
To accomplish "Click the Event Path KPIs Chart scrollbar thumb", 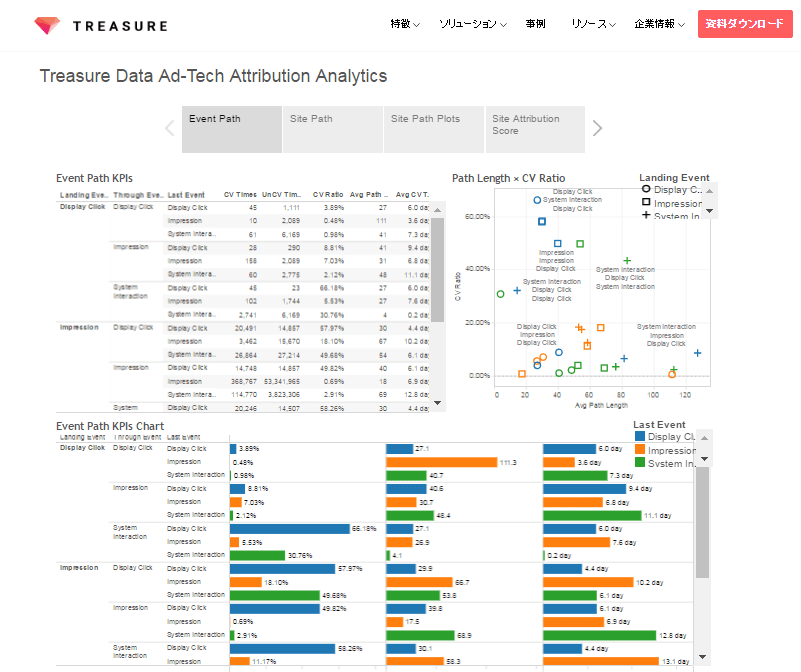I will (702, 522).
